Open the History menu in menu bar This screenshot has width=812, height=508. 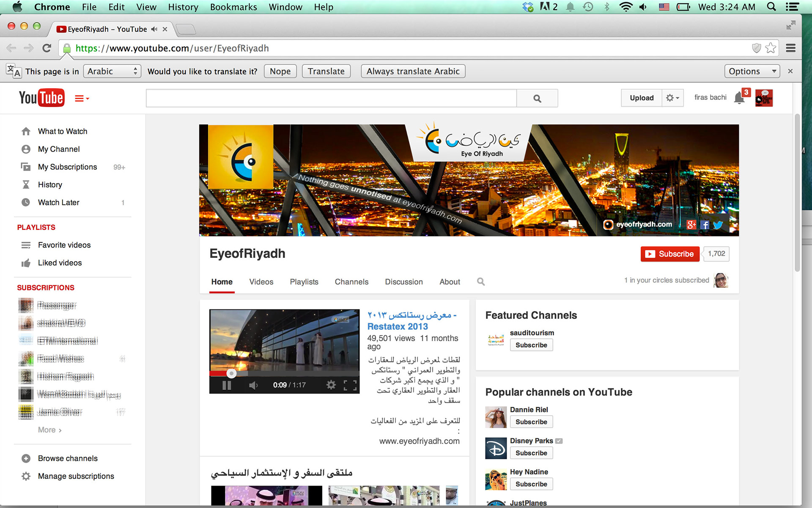(x=183, y=7)
